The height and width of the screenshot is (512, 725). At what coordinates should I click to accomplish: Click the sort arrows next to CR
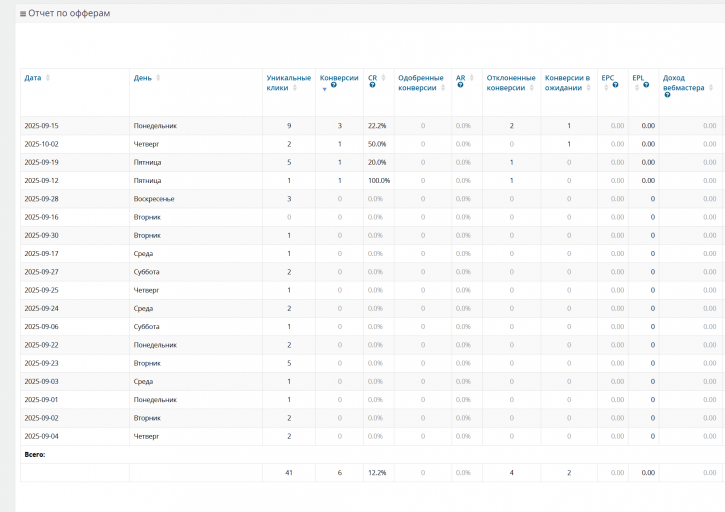[x=383, y=78]
